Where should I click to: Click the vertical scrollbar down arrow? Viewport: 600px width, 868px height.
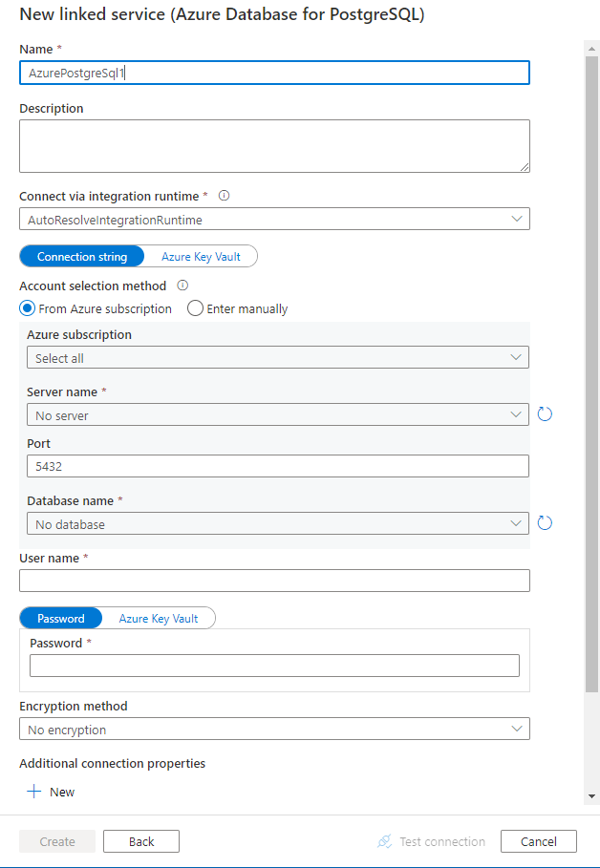pos(591,795)
